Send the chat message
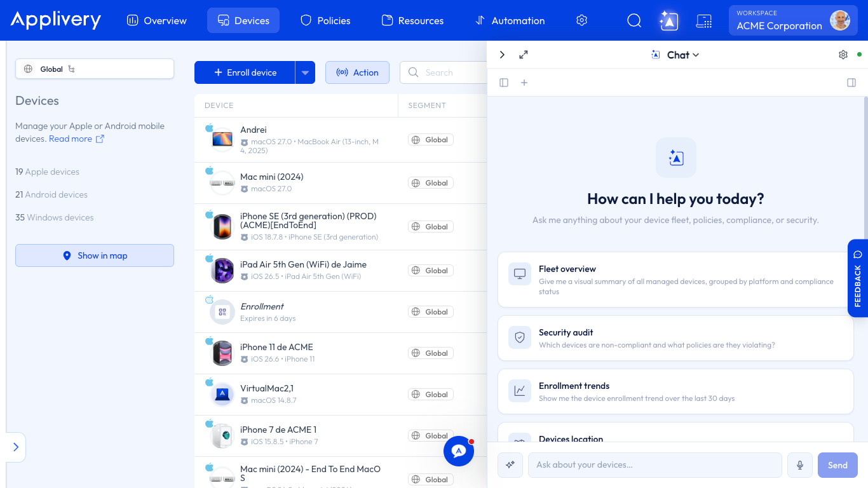The image size is (868, 488). point(837,465)
